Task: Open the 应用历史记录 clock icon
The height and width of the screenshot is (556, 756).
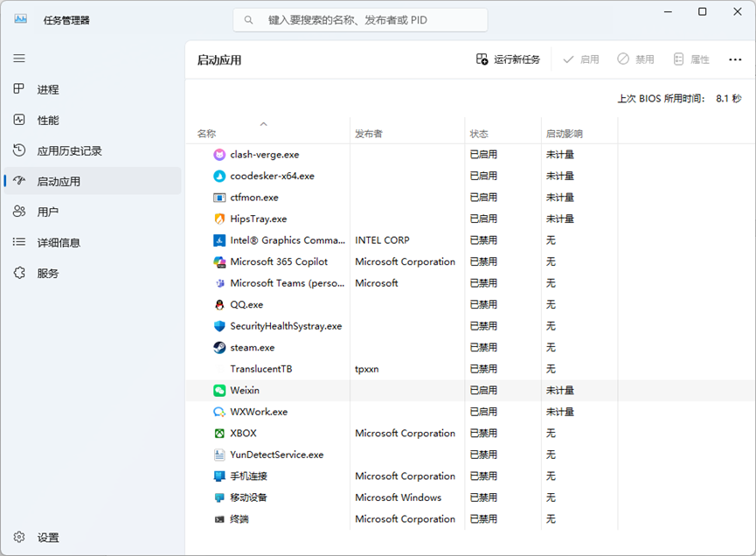Action: tap(19, 150)
